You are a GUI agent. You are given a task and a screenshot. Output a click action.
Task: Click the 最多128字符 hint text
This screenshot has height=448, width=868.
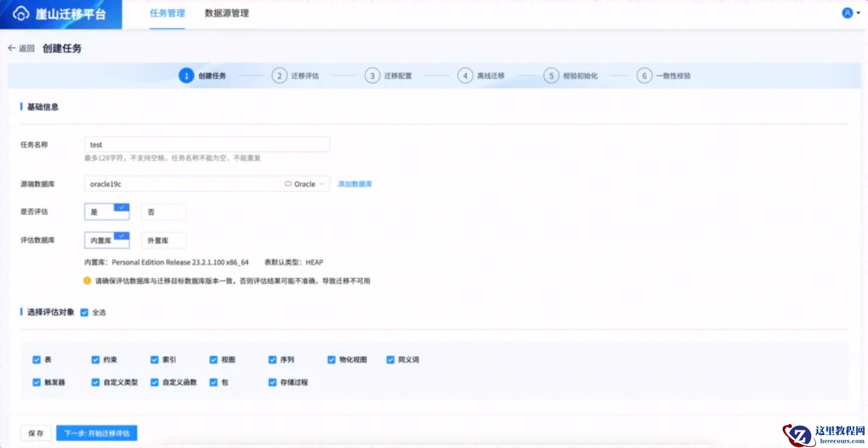172,158
